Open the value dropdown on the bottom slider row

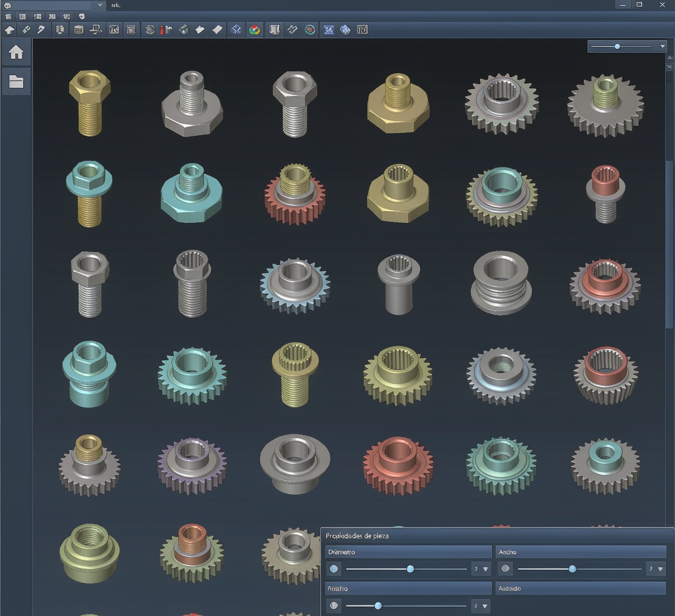tap(481, 605)
